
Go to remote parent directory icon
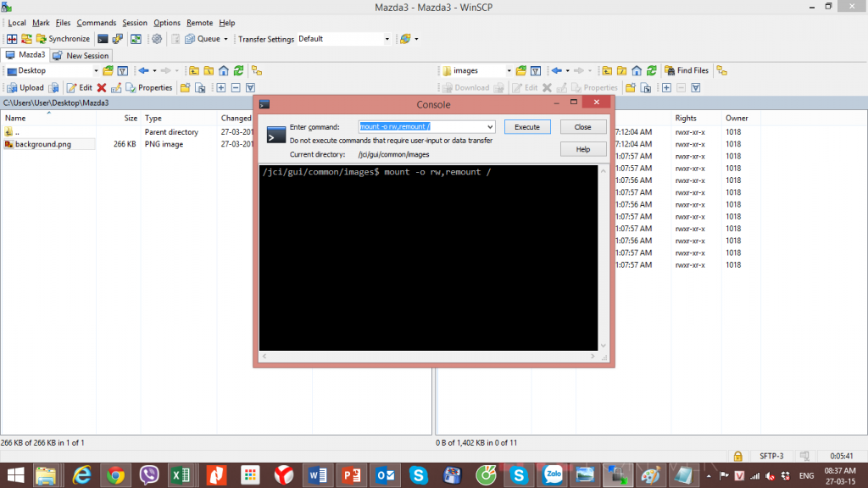click(x=607, y=71)
